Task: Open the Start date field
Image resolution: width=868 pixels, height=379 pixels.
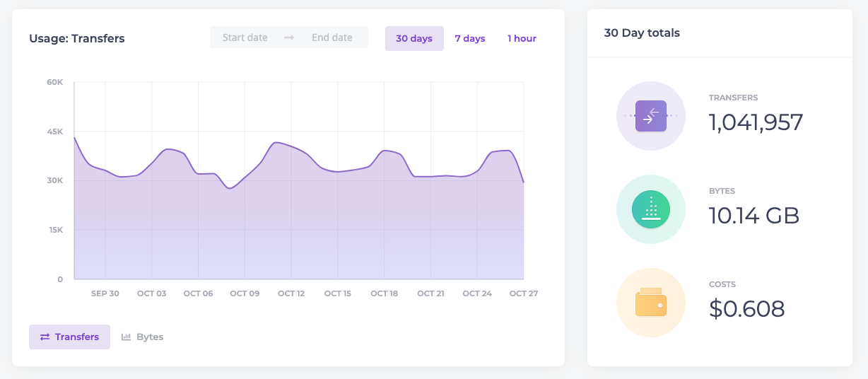Action: pos(245,37)
